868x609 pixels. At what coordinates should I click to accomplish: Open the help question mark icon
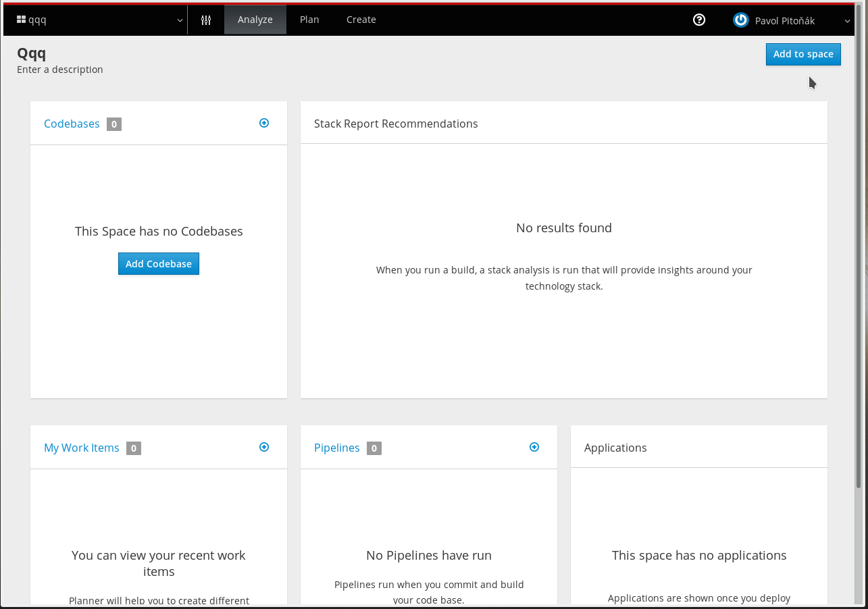tap(698, 20)
